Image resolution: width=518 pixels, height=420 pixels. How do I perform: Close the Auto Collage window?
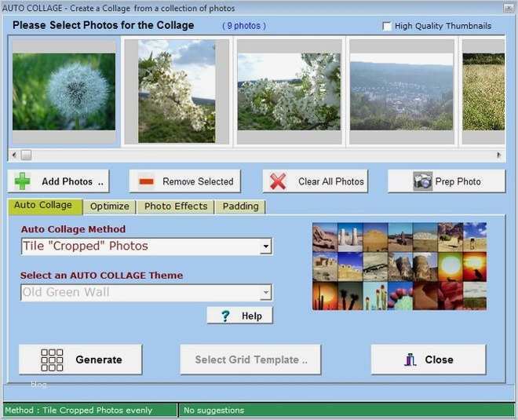tap(509, 8)
